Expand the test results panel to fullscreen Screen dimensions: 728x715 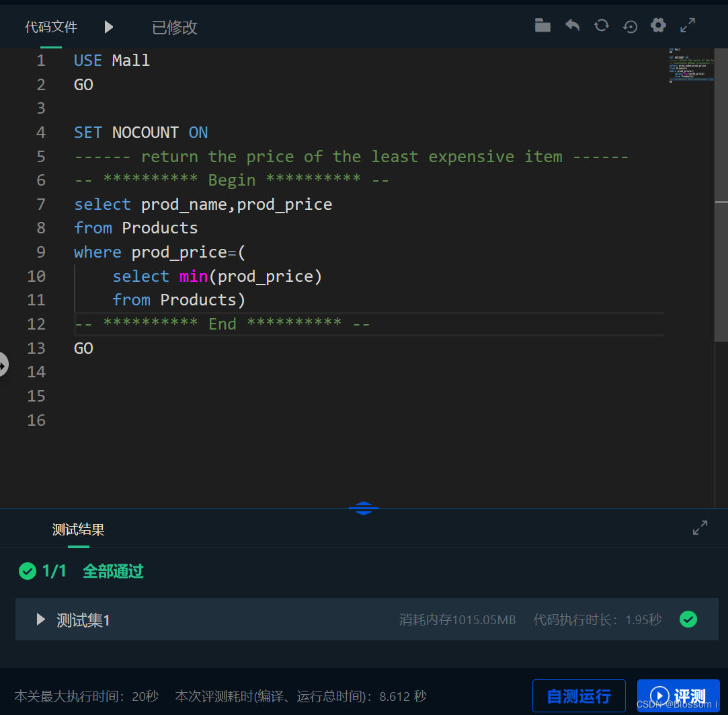(x=700, y=527)
